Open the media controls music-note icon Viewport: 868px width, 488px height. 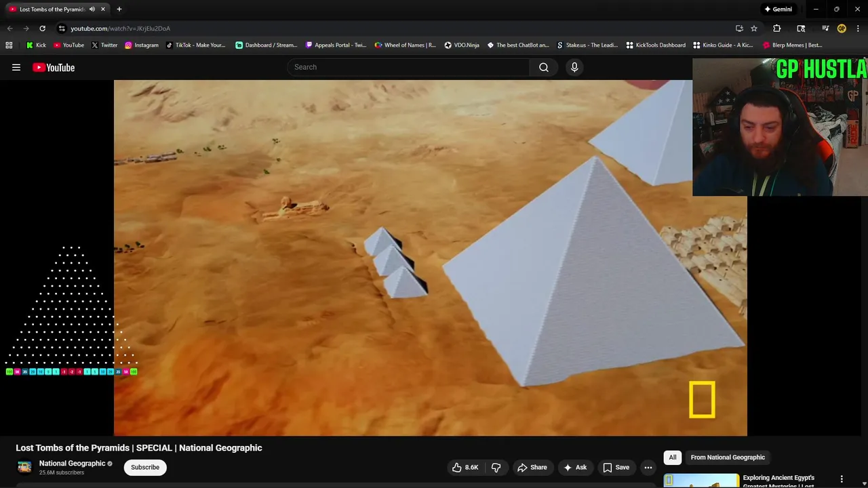[825, 28]
